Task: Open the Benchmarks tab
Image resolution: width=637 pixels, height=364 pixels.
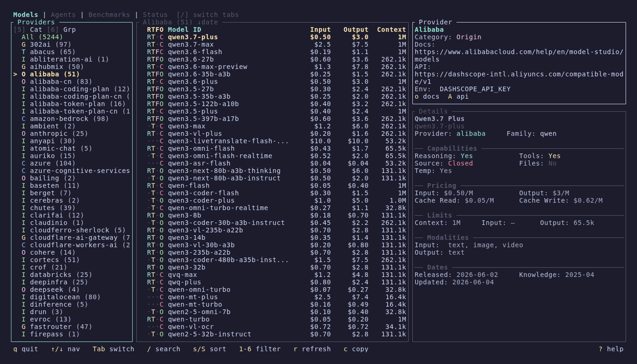Action: [x=109, y=15]
